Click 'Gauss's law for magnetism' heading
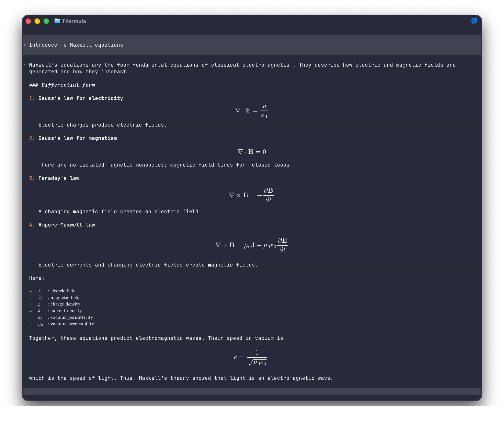Screen dimensions: 504x430 tap(78, 138)
